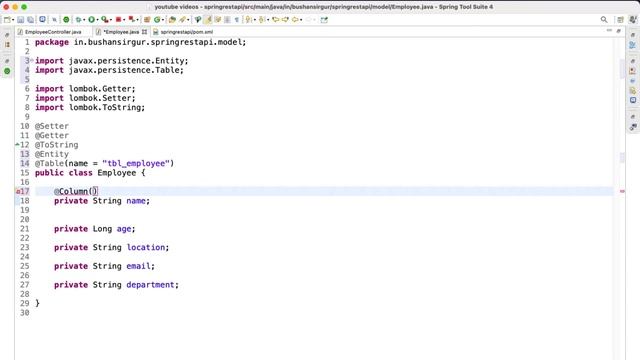Restore the top left sidebar view stack icon

7,35
